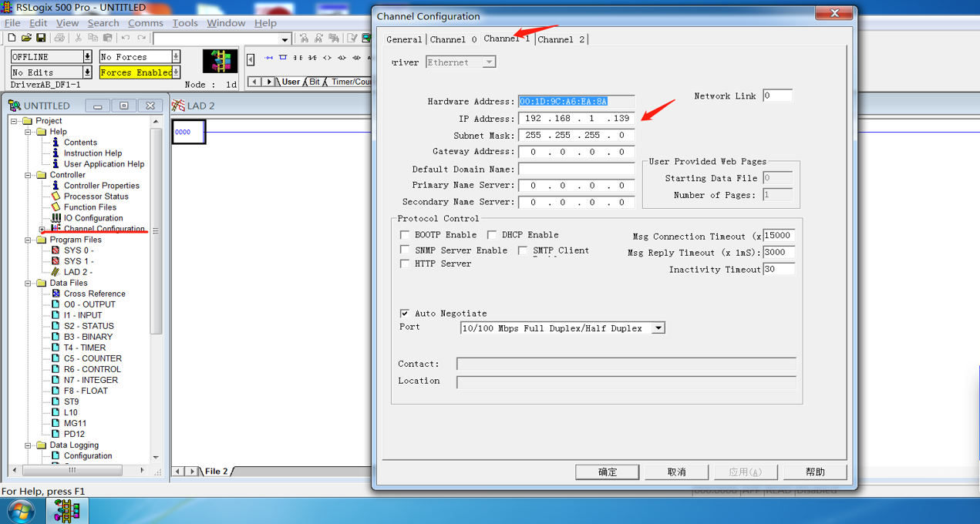Click the 取消 Cancel button
The image size is (980, 524).
pyautogui.click(x=677, y=472)
